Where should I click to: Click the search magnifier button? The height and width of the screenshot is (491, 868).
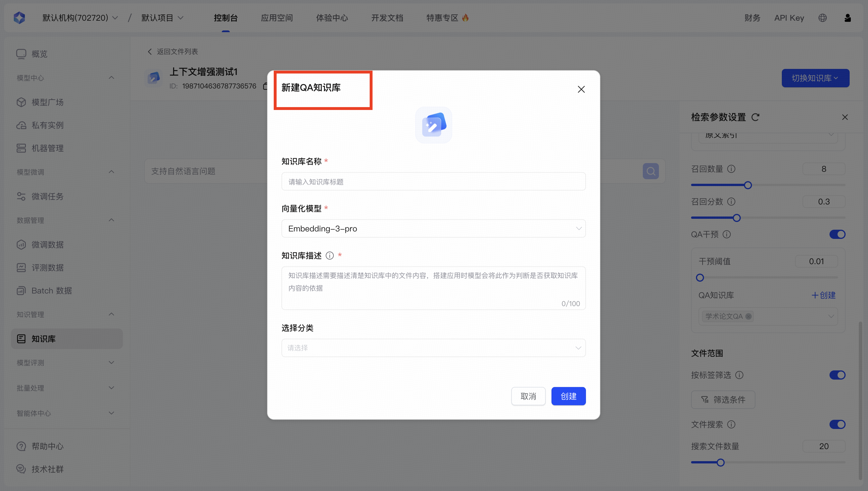coord(651,171)
